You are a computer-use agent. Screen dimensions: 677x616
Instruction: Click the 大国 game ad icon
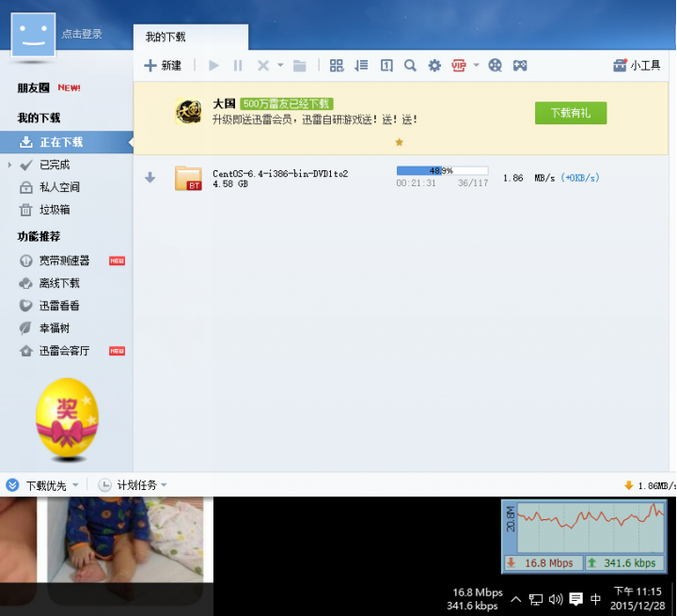(x=189, y=111)
